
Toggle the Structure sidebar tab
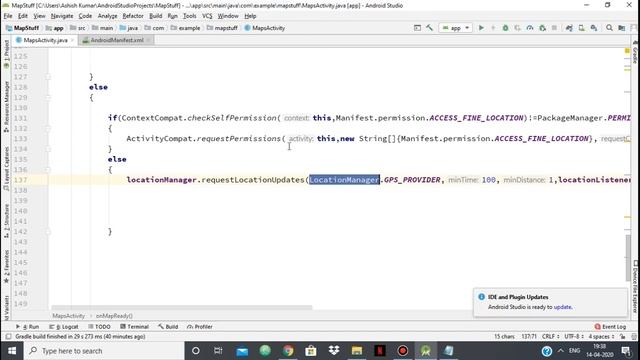point(6,222)
